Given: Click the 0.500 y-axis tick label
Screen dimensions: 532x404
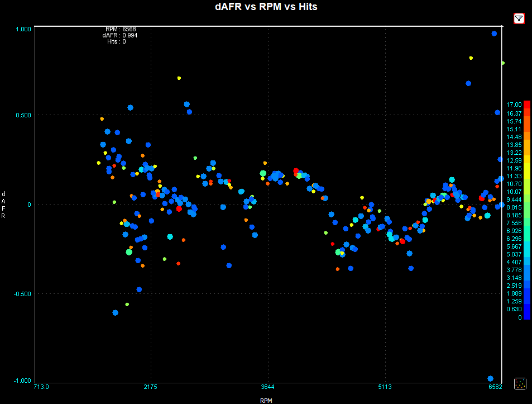Looking at the screenshot, I should pos(23,116).
